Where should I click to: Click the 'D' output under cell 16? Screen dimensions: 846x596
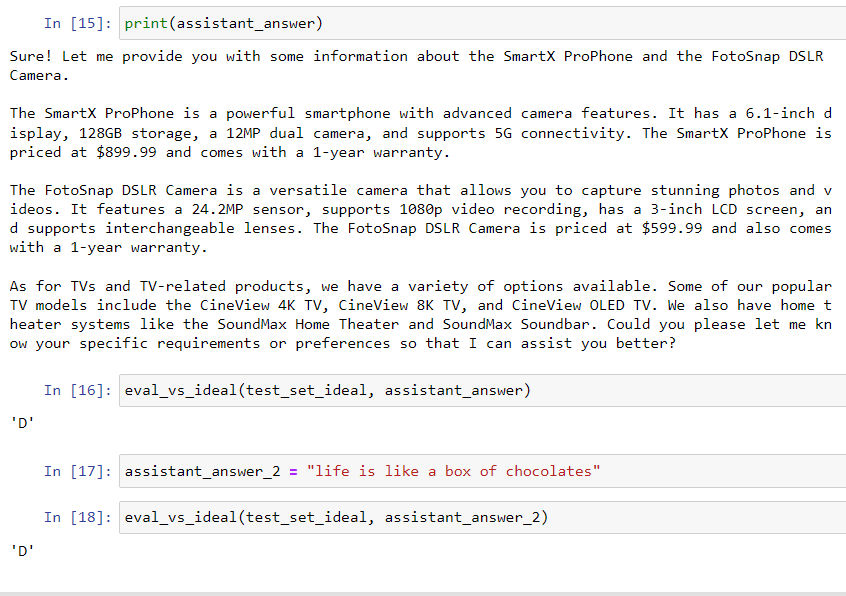[22, 423]
